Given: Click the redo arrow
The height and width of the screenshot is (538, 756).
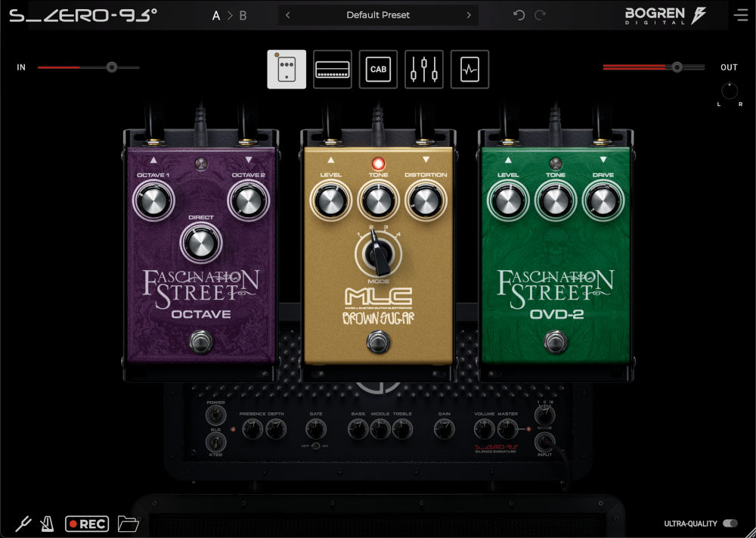Looking at the screenshot, I should pyautogui.click(x=540, y=15).
